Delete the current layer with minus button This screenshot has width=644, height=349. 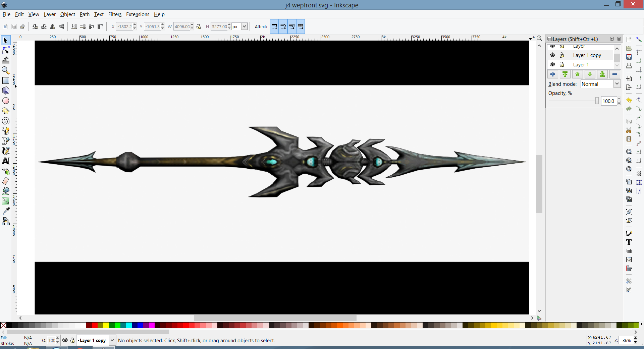coord(615,74)
